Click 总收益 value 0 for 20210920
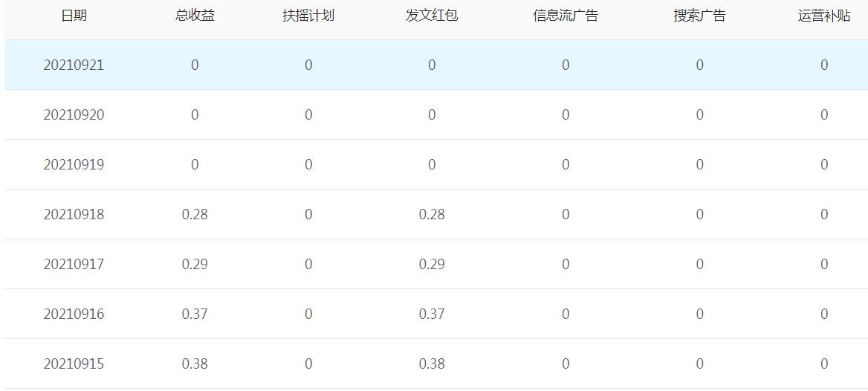The width and height of the screenshot is (868, 391). point(195,115)
